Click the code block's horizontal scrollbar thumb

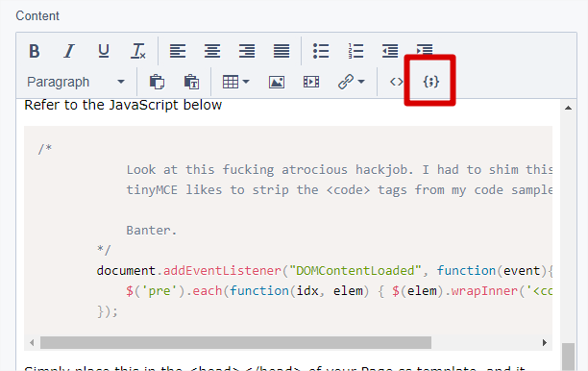coord(236,342)
